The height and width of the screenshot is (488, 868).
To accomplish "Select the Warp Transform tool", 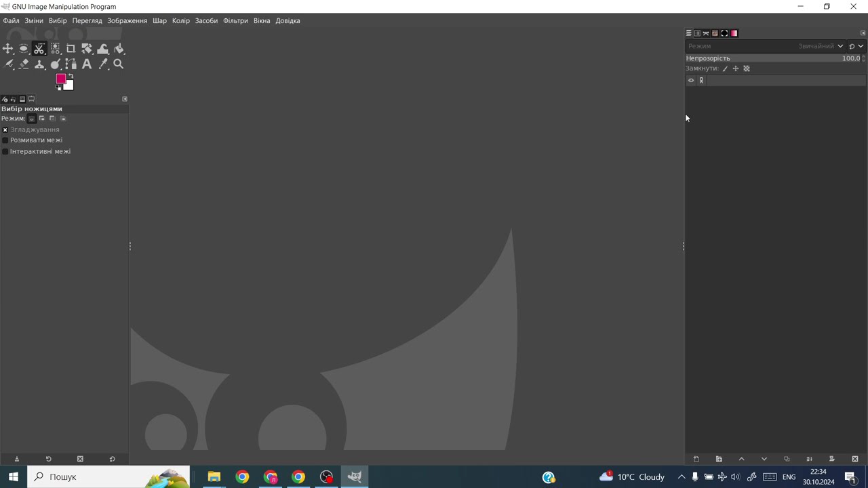I will click(x=103, y=49).
